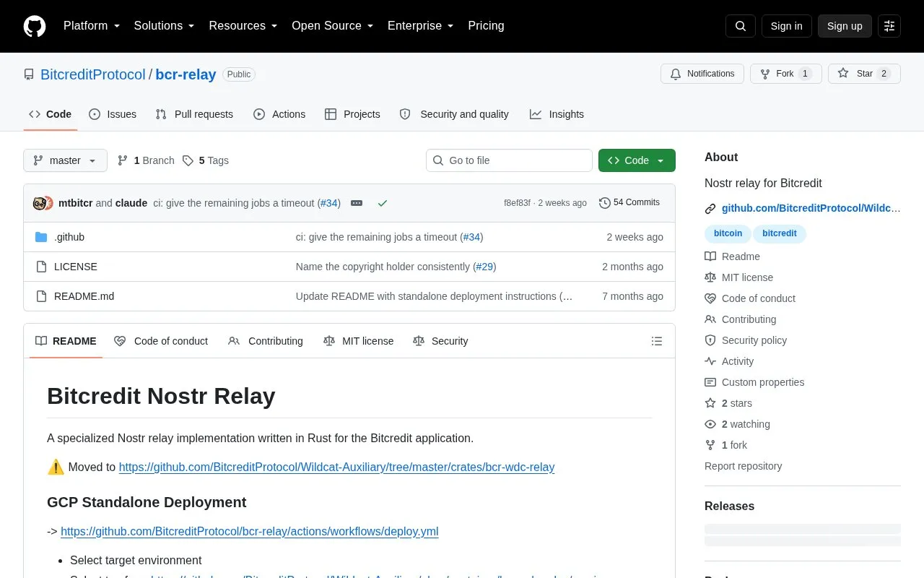Click the Sign up button
Screen dimensions: 924x578
point(845,26)
